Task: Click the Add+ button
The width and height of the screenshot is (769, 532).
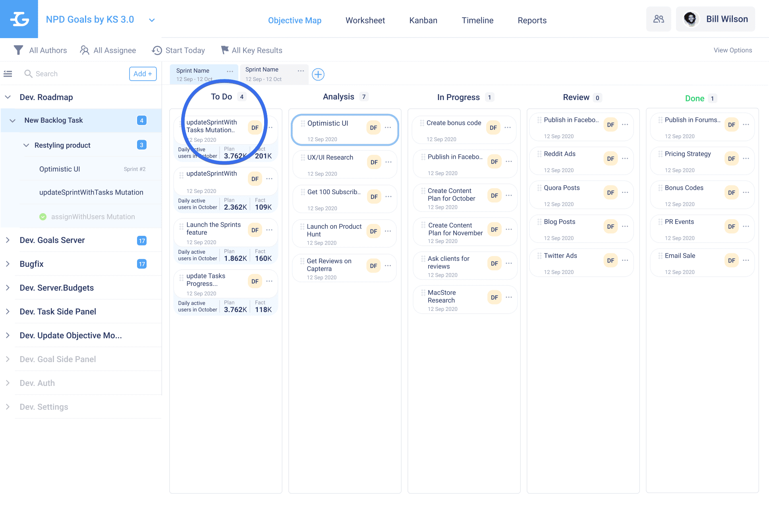Action: tap(142, 73)
